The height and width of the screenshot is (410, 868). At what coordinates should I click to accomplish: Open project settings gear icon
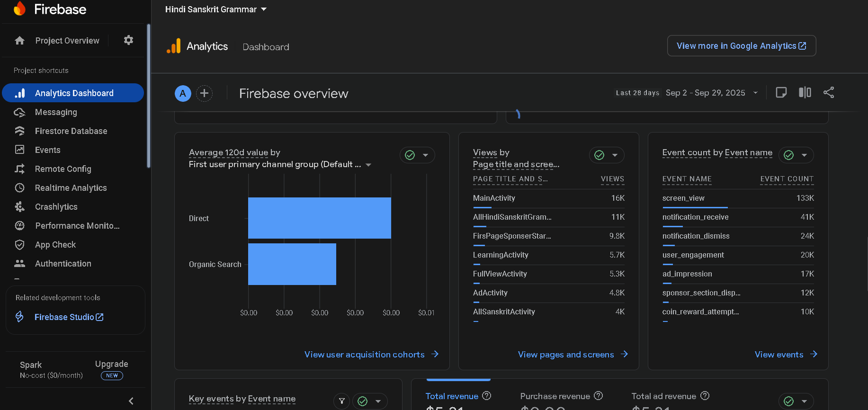coord(128,40)
